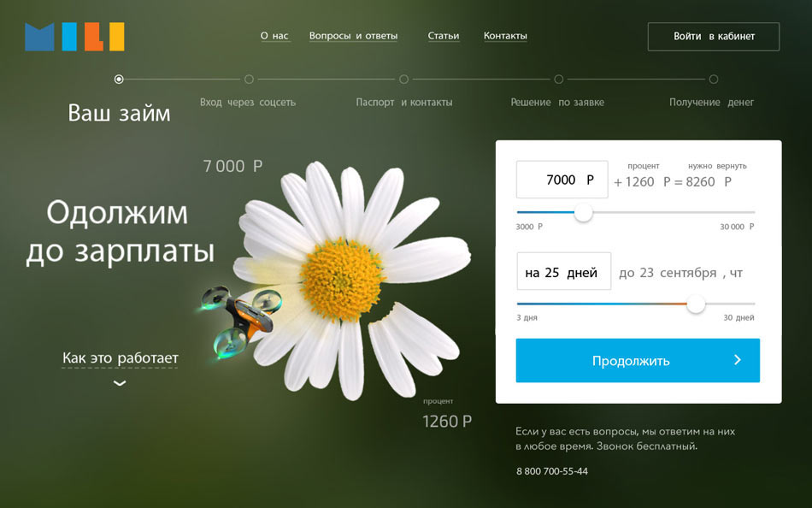Open the О нас menu item

[274, 36]
